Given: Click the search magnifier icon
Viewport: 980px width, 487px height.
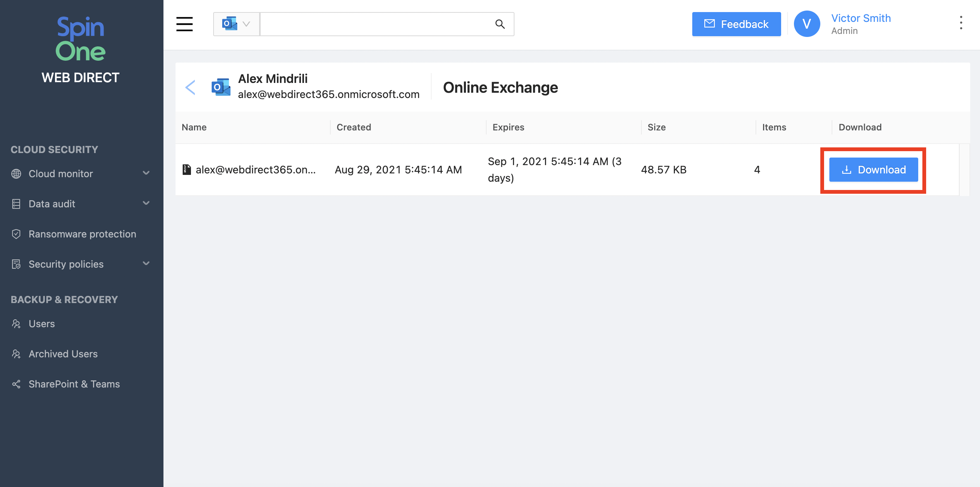Looking at the screenshot, I should (499, 24).
